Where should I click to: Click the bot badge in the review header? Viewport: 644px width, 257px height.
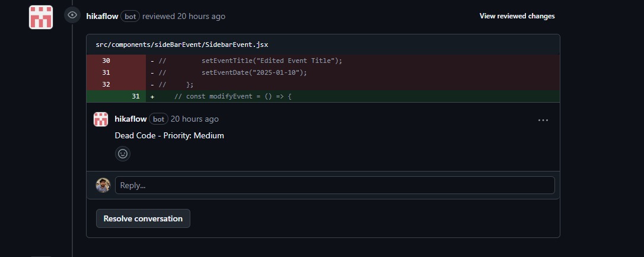[130, 17]
